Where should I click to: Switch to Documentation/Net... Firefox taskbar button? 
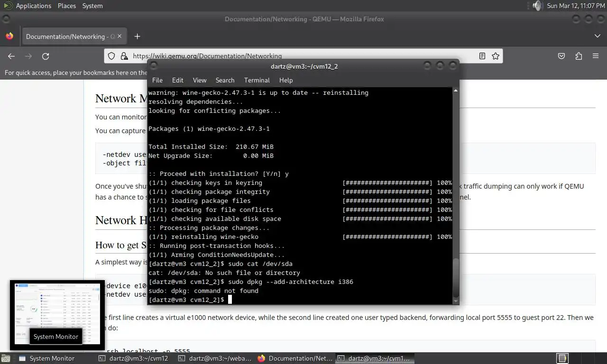pyautogui.click(x=295, y=358)
